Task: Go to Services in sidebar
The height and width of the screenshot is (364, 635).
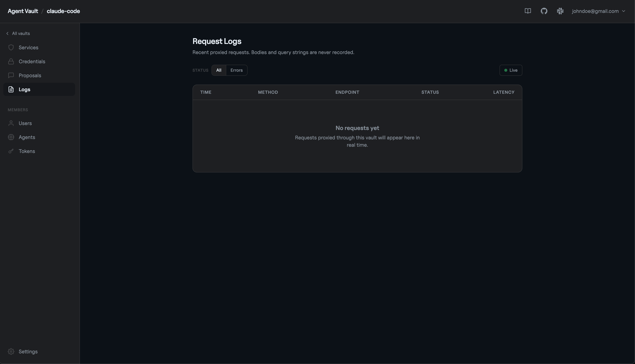Action: (x=39, y=47)
